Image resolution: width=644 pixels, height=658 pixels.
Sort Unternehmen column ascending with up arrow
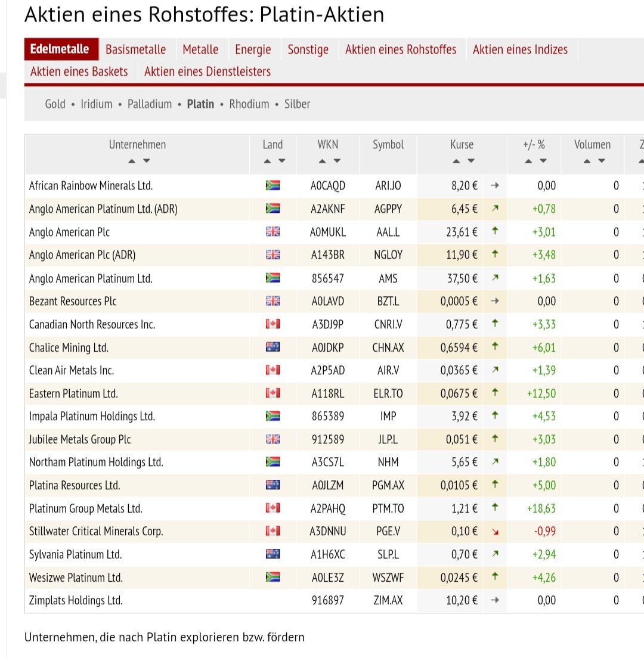click(132, 160)
